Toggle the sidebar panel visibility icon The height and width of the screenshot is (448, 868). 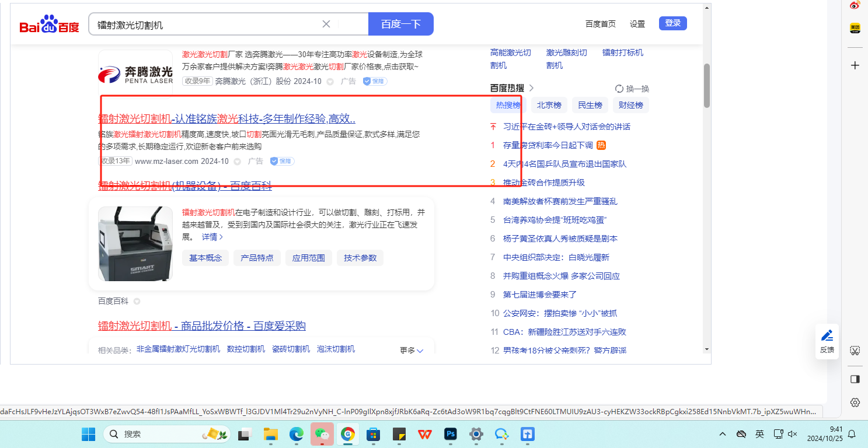pos(855,379)
